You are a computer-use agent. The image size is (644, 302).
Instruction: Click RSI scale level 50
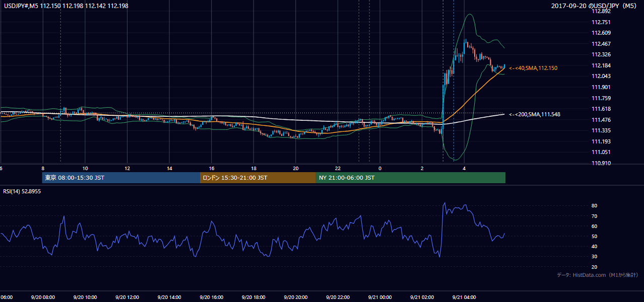tap(595, 236)
